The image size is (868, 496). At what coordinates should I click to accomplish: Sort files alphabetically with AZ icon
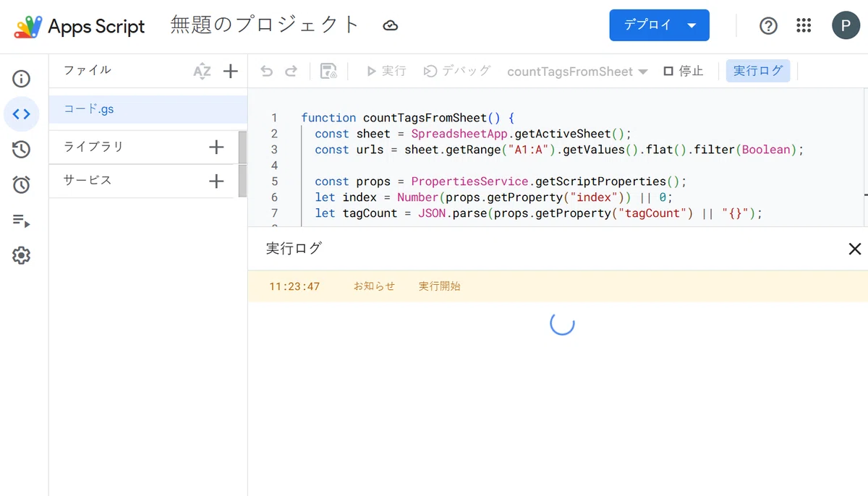203,71
